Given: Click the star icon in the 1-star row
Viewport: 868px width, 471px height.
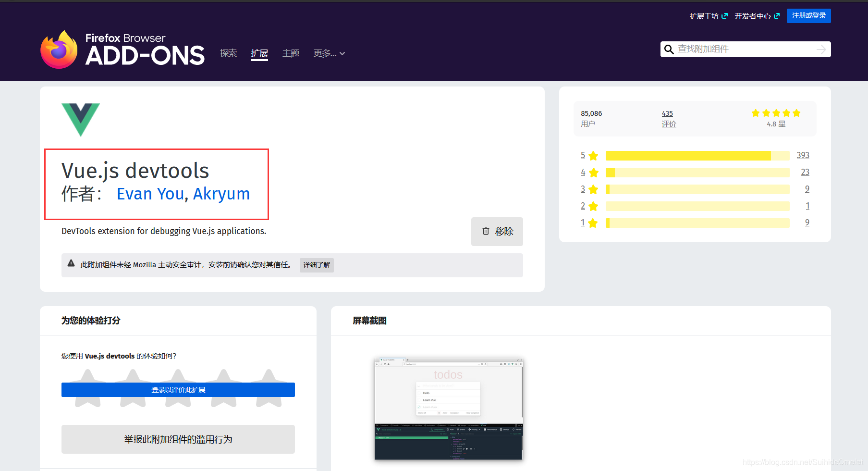Looking at the screenshot, I should tap(593, 223).
